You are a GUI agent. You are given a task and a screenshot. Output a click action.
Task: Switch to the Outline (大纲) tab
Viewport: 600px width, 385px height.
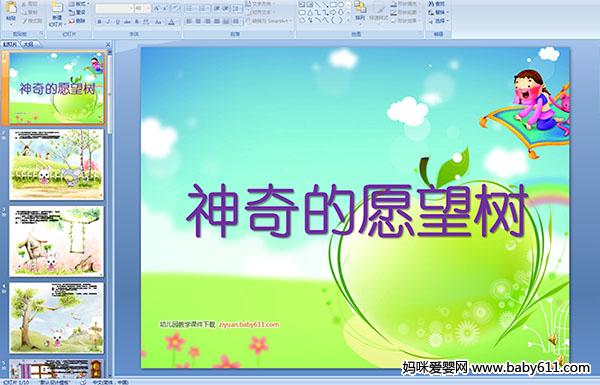tap(28, 44)
